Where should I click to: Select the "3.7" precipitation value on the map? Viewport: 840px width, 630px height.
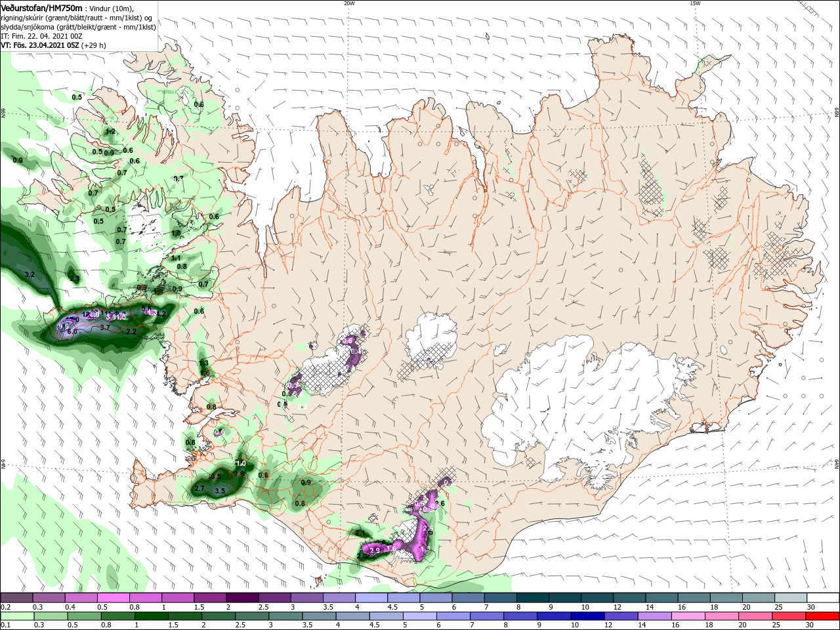click(105, 327)
